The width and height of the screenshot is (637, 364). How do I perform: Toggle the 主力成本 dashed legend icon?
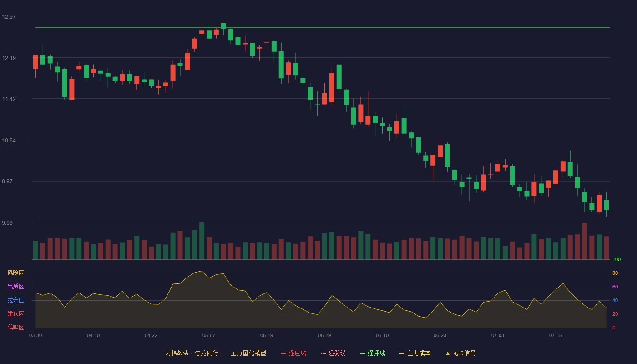click(402, 353)
